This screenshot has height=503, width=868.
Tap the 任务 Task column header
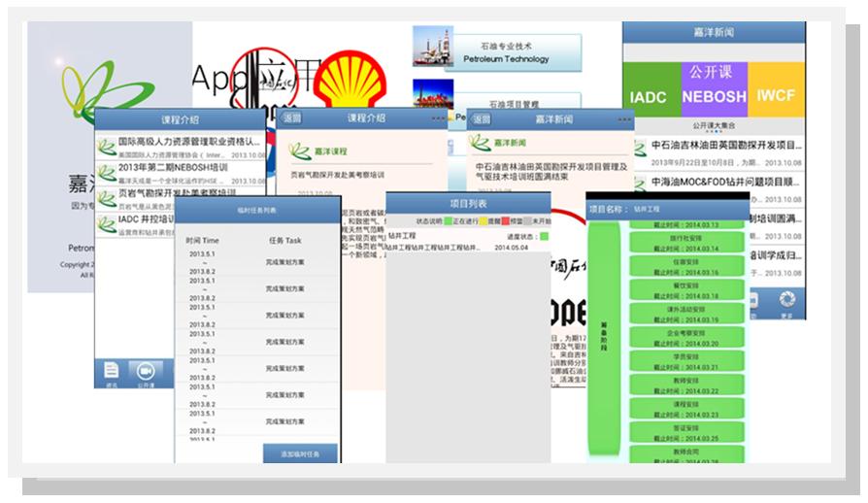285,241
